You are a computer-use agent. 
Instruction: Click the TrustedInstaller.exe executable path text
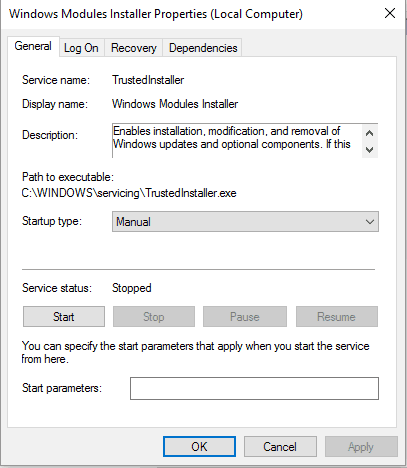tap(129, 193)
